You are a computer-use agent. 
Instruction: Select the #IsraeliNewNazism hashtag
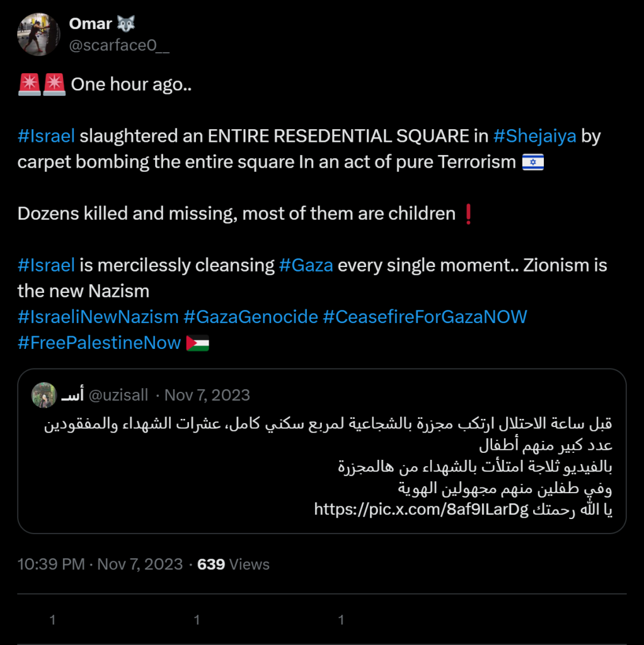[98, 316]
